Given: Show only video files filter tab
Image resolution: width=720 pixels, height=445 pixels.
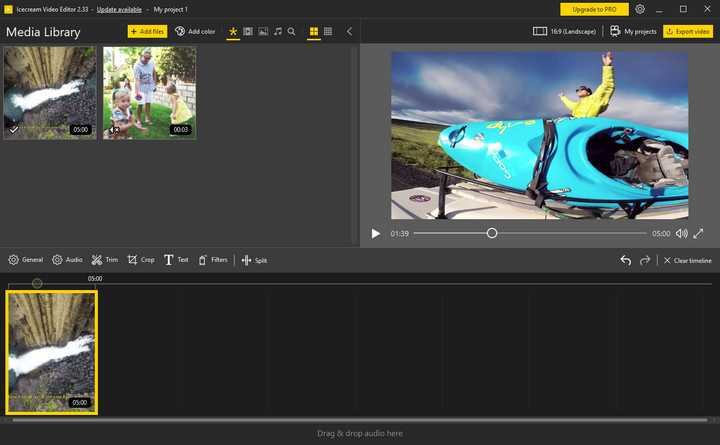Looking at the screenshot, I should [x=248, y=32].
